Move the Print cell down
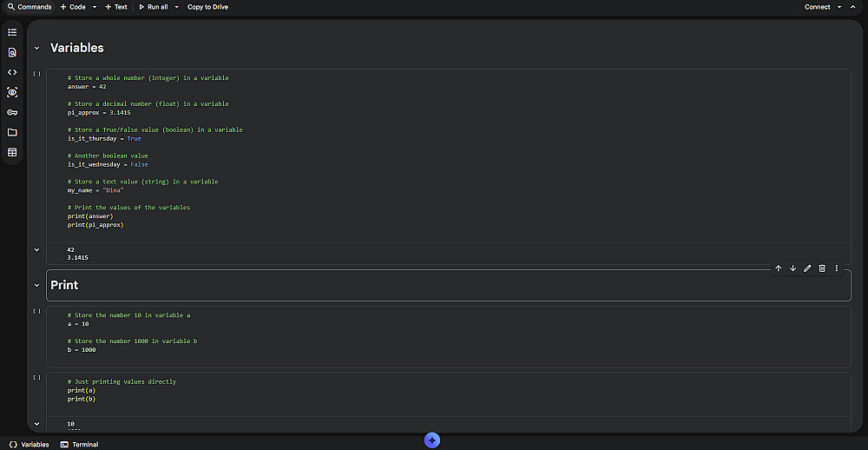Image resolution: width=868 pixels, height=450 pixels. pos(792,268)
